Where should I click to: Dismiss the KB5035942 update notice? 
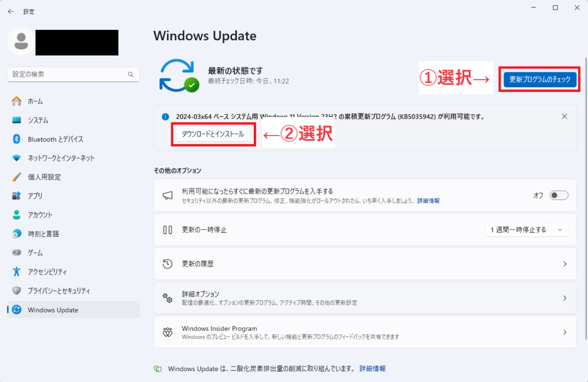tap(564, 117)
